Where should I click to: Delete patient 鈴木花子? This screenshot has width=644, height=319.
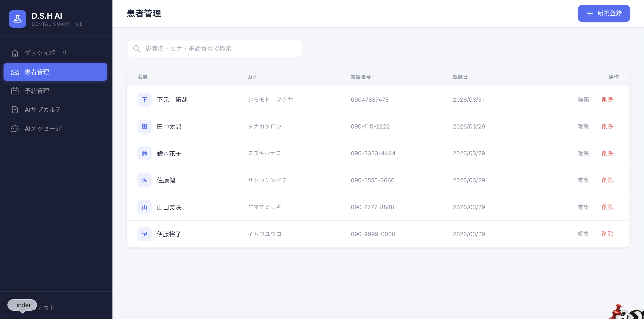pos(608,153)
